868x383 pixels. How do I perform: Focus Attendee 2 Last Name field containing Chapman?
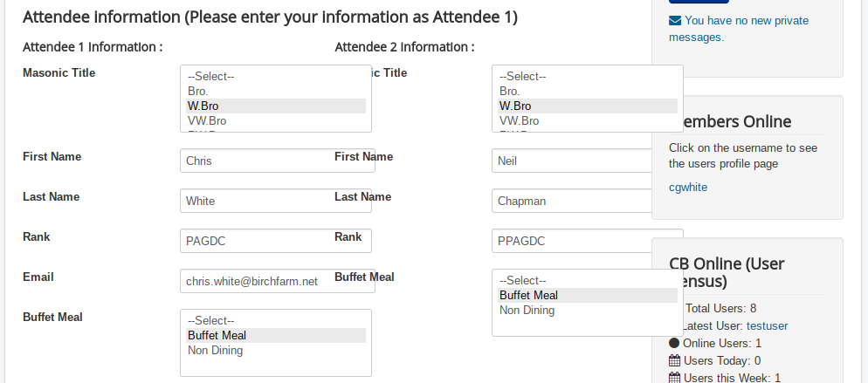tap(572, 201)
